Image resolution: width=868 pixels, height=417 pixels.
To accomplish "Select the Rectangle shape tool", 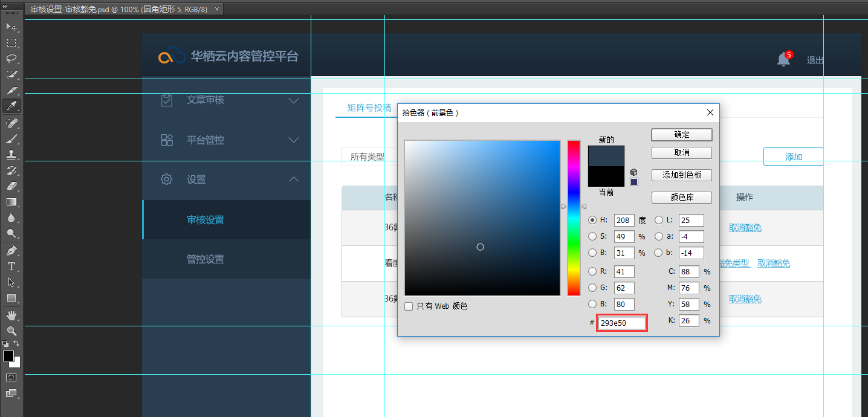I will tap(11, 297).
